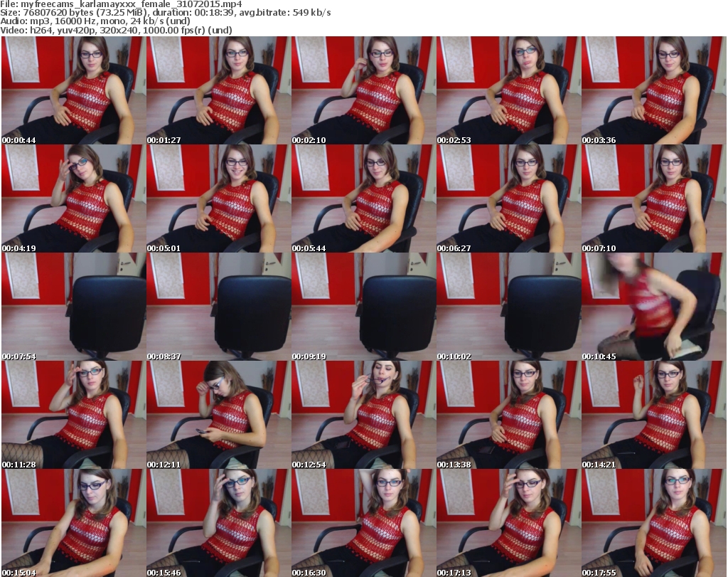Click the preview frame labeled 00:11:28
Image resolution: width=728 pixels, height=577 pixels.
point(73,415)
